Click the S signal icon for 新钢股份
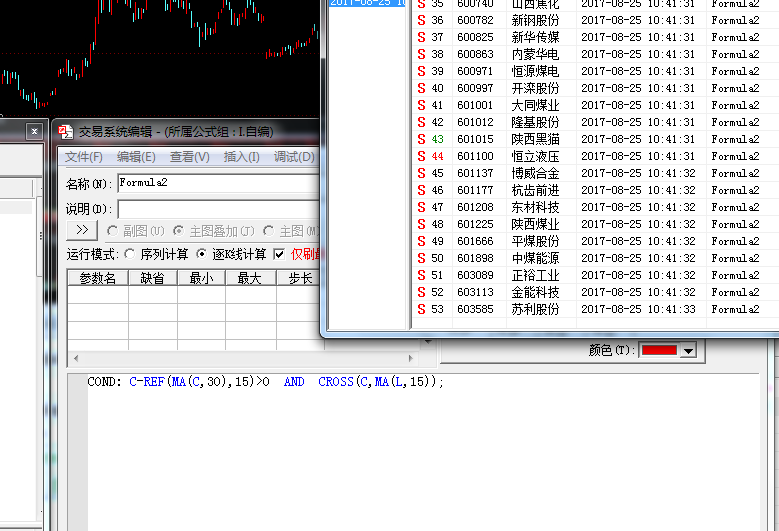 pyautogui.click(x=421, y=20)
